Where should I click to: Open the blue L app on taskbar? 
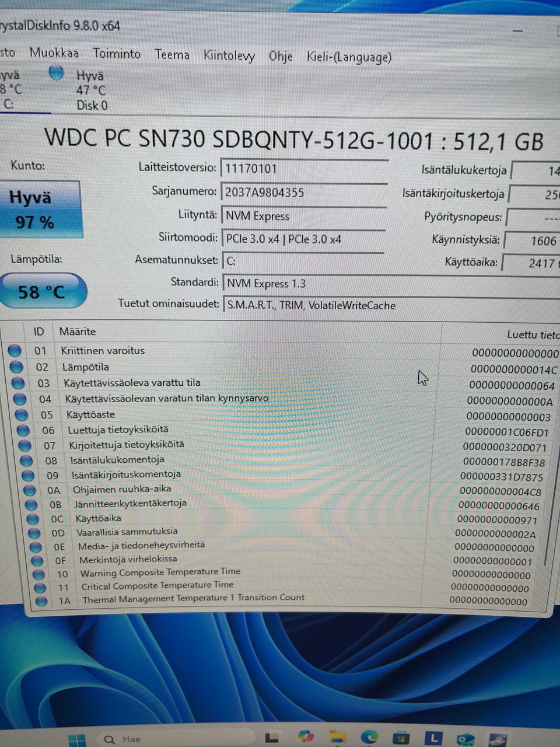pos(433,739)
